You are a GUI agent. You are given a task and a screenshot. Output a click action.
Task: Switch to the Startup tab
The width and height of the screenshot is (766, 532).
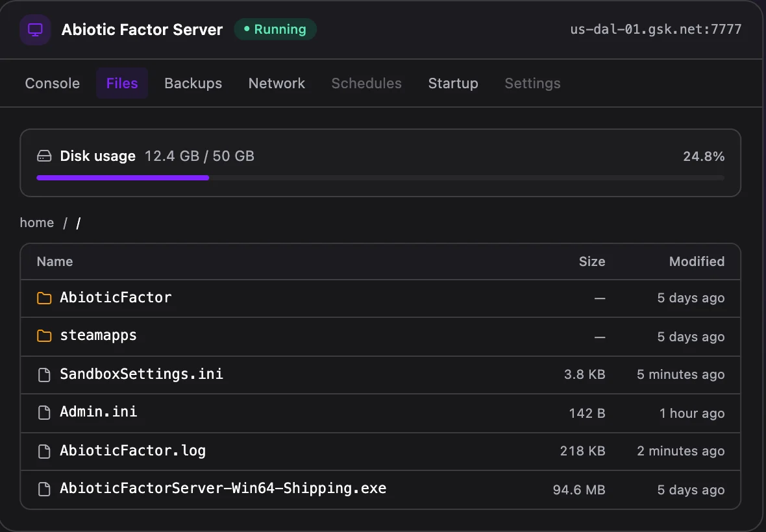point(453,84)
